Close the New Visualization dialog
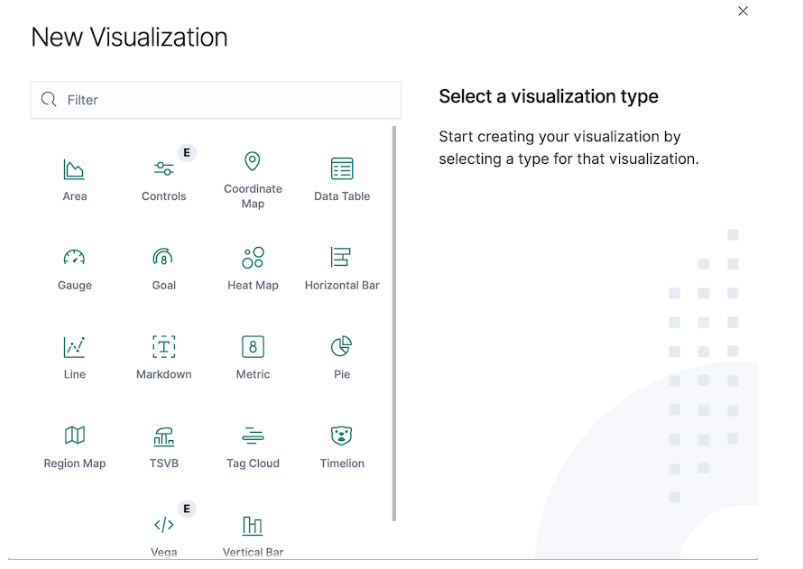The height and width of the screenshot is (569, 803). pyautogui.click(x=743, y=11)
